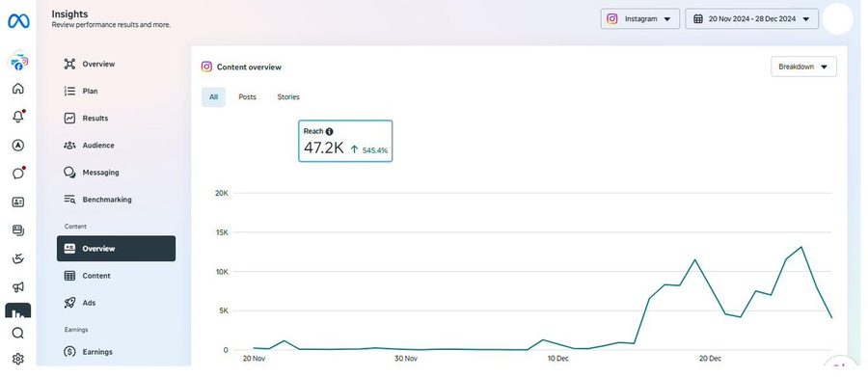Switch to the All tab
Image resolution: width=868 pixels, height=377 pixels.
pos(213,96)
